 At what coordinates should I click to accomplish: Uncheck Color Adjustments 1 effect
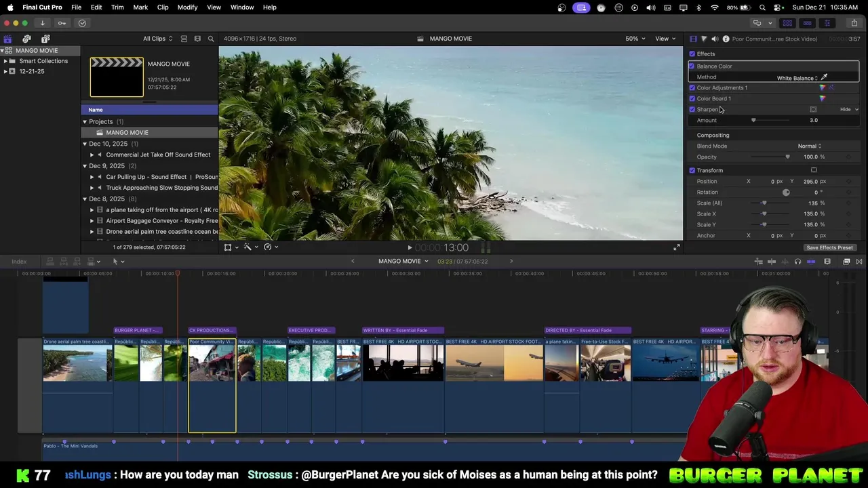tap(692, 87)
